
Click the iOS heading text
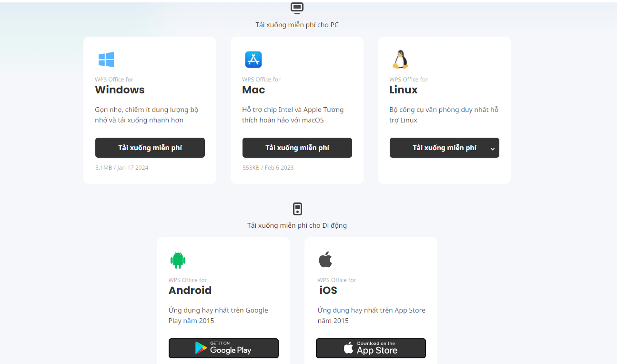coord(328,290)
